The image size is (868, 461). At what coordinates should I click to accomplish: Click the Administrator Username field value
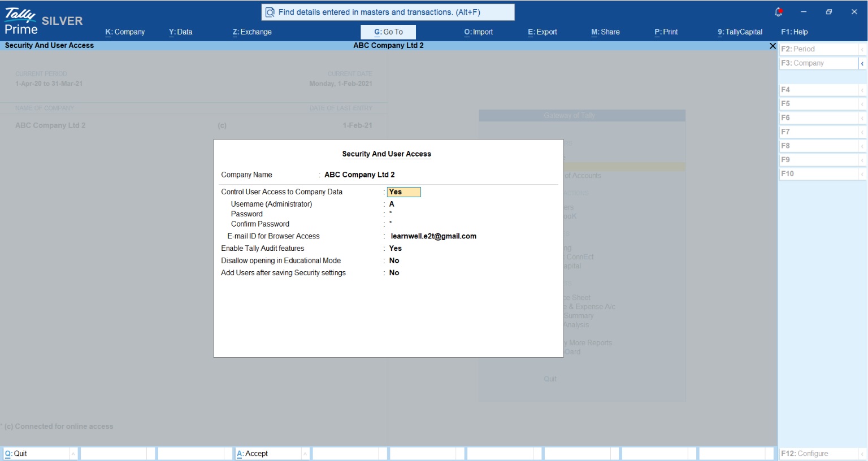392,204
